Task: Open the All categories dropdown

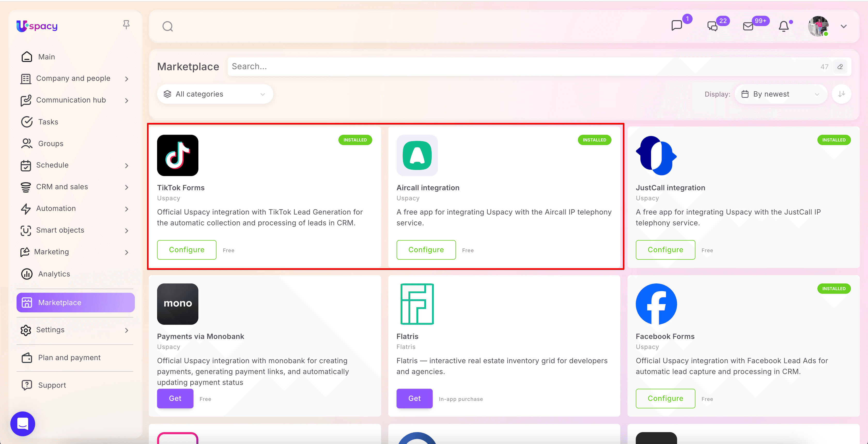Action: (x=215, y=94)
